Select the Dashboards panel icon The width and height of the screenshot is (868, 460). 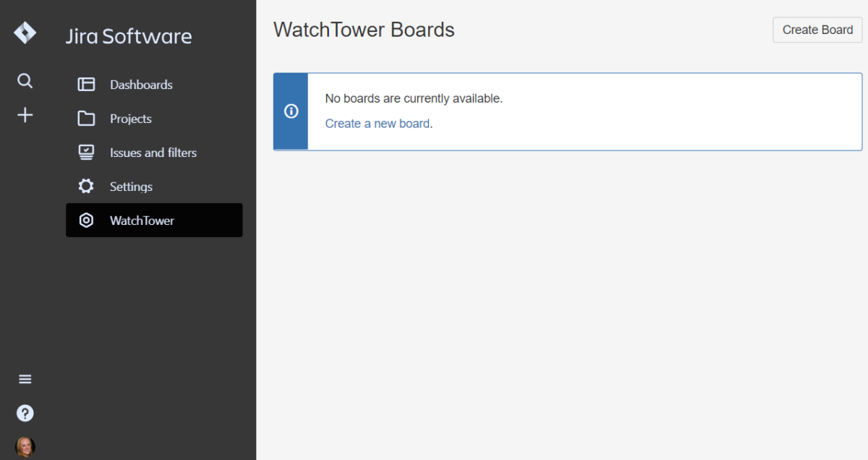86,85
